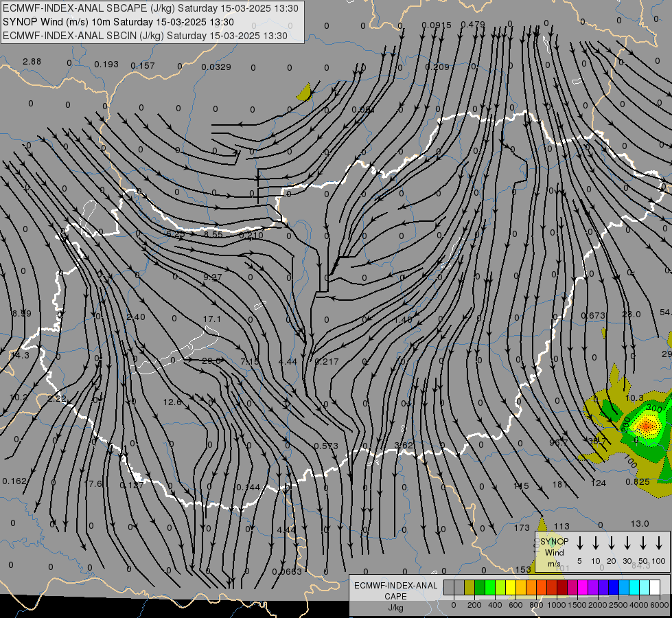Pick the pure blue swatch in the CAPE legend

(614, 588)
